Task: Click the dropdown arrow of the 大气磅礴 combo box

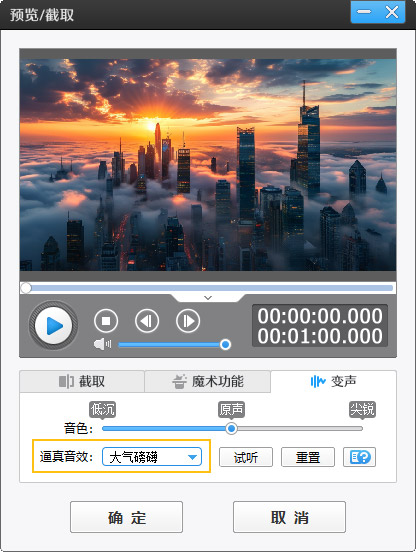Action: 192,457
